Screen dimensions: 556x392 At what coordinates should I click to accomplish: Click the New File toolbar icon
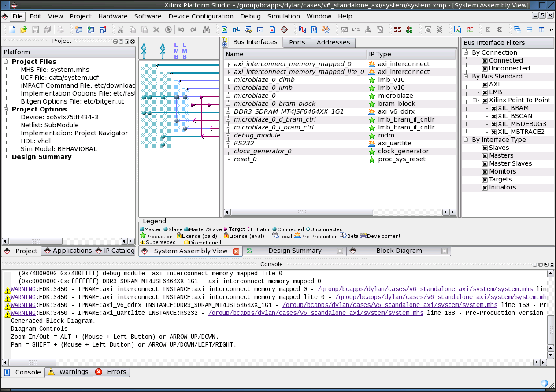tap(11, 30)
